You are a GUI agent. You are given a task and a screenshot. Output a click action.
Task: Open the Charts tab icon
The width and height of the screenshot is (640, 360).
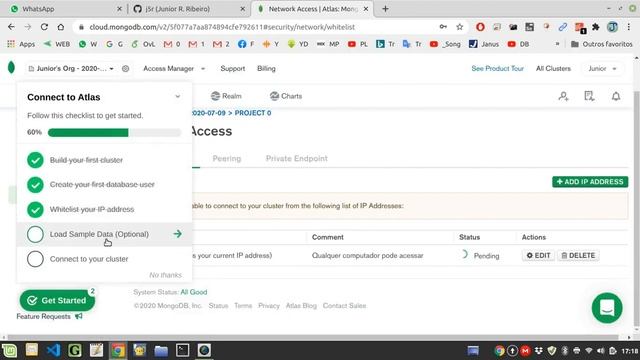pos(274,96)
